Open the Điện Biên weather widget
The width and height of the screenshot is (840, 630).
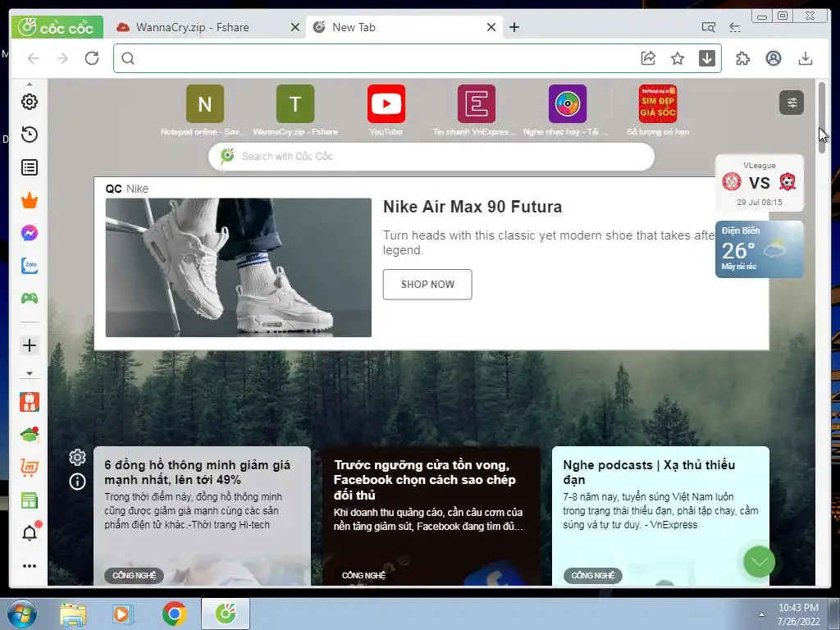pos(759,249)
